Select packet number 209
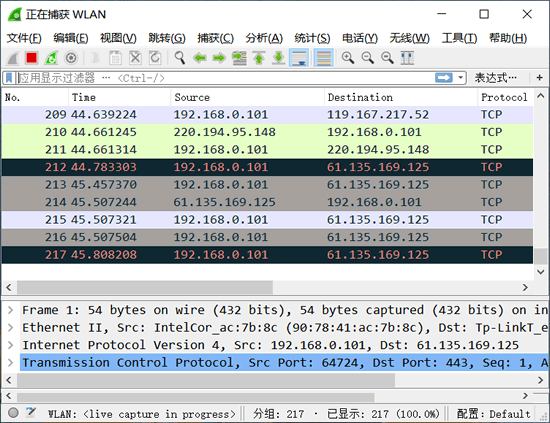550x423 pixels. point(267,115)
